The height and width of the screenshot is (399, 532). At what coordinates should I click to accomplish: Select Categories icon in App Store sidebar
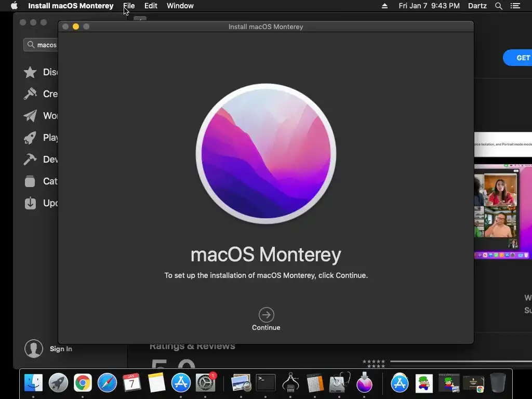30,181
